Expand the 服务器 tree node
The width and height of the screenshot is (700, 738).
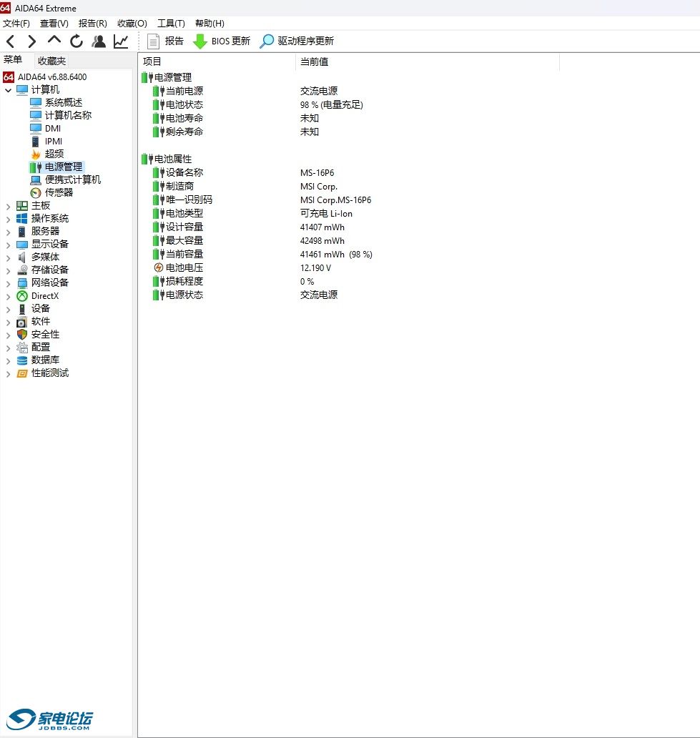8,232
